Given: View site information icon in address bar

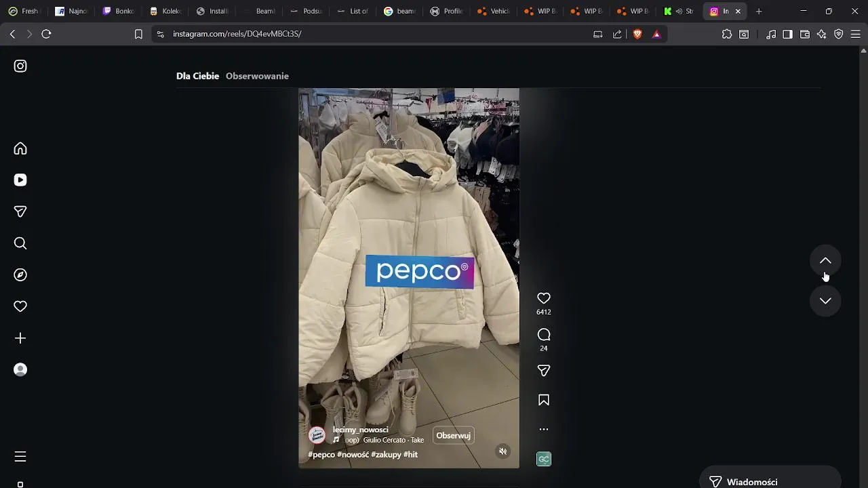Looking at the screenshot, I should tap(159, 34).
